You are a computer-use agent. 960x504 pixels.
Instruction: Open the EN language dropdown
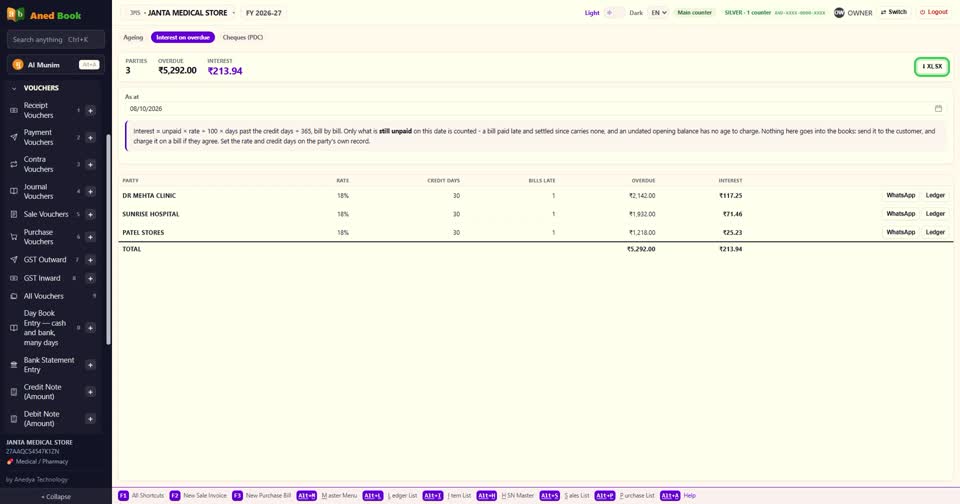click(x=658, y=12)
